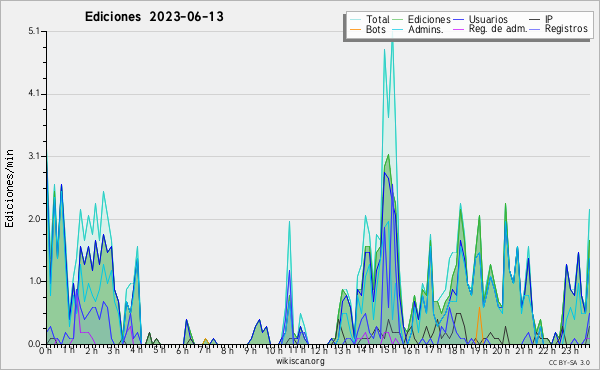Click the y-axis value 4.1

34,94
